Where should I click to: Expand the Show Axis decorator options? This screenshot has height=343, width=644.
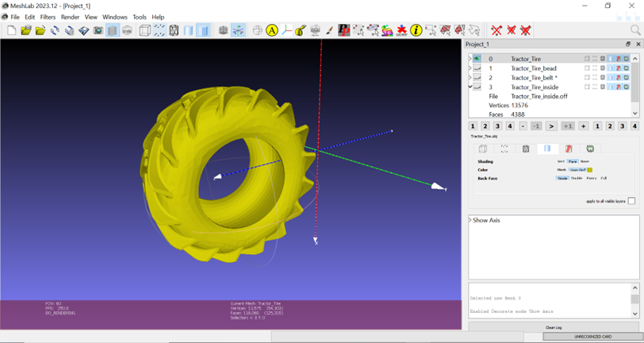[x=470, y=221]
